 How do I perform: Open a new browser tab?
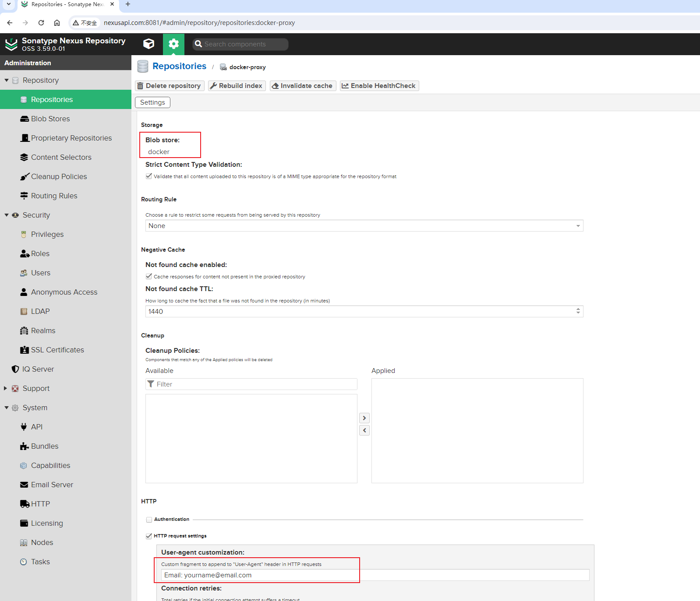[128, 4]
